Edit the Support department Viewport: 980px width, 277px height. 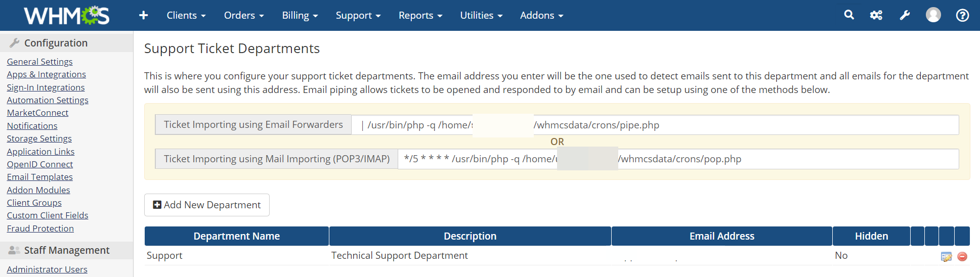[946, 257]
